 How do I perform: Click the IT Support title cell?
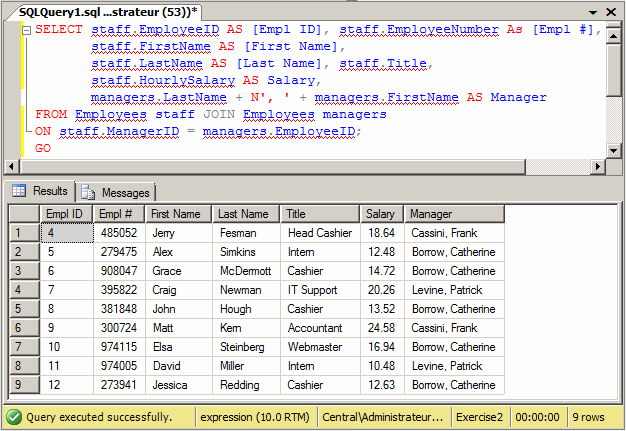[321, 290]
